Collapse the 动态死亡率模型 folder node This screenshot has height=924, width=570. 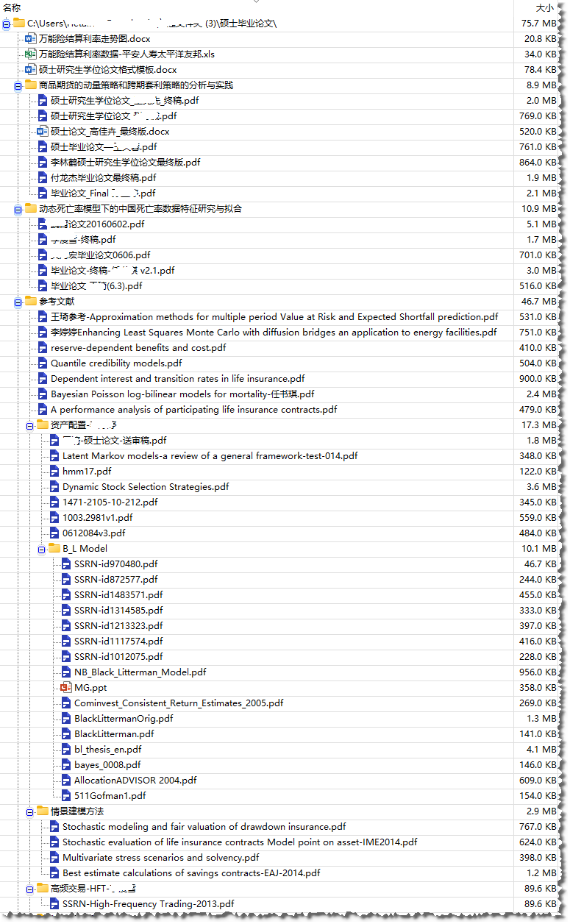pyautogui.click(x=18, y=209)
